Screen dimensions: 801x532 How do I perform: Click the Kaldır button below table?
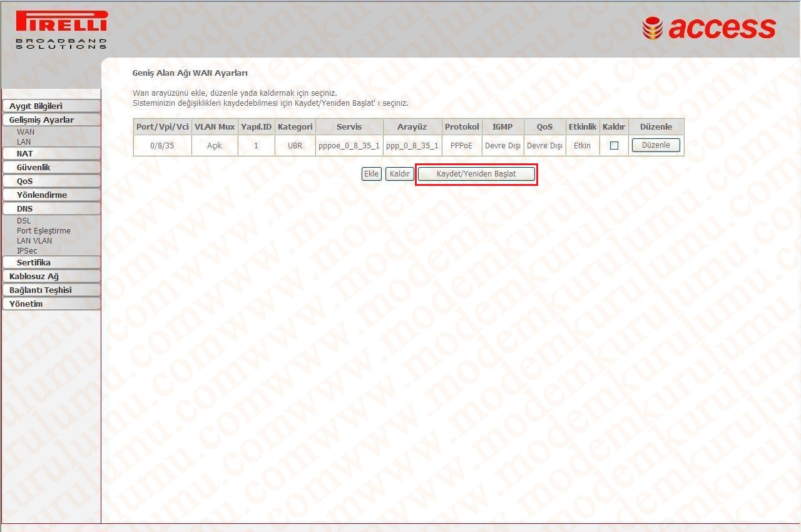(x=399, y=174)
